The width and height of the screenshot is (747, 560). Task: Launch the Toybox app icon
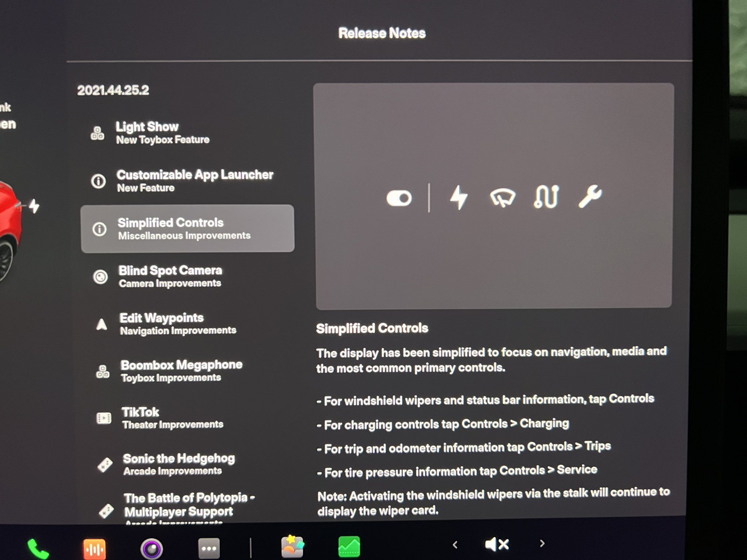tap(292, 547)
